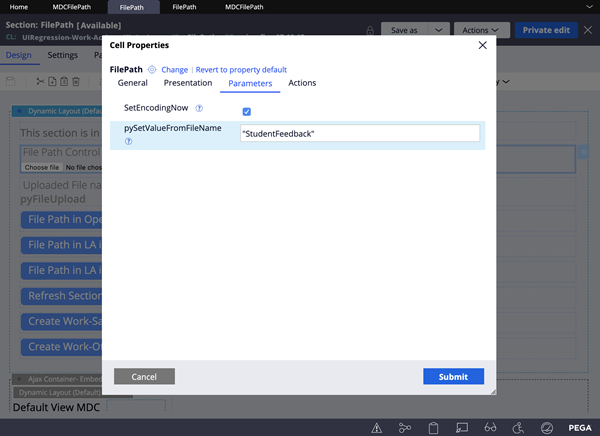
Task: Click the Performance gauge icon
Action: point(546,427)
